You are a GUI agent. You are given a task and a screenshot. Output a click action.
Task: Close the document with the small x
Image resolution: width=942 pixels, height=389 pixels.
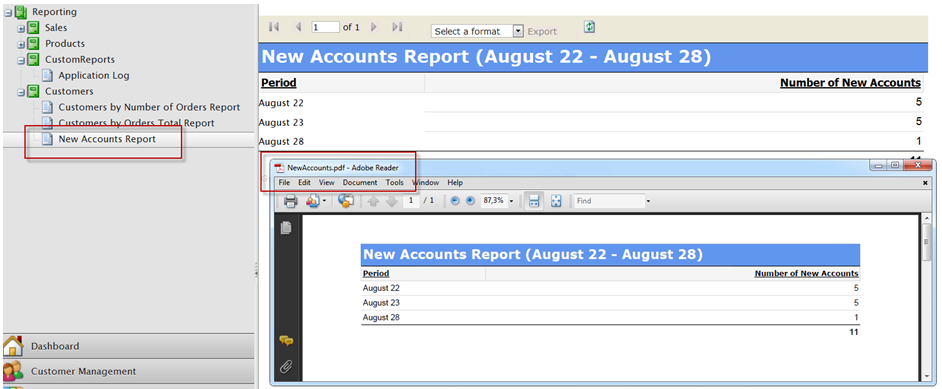point(925,182)
